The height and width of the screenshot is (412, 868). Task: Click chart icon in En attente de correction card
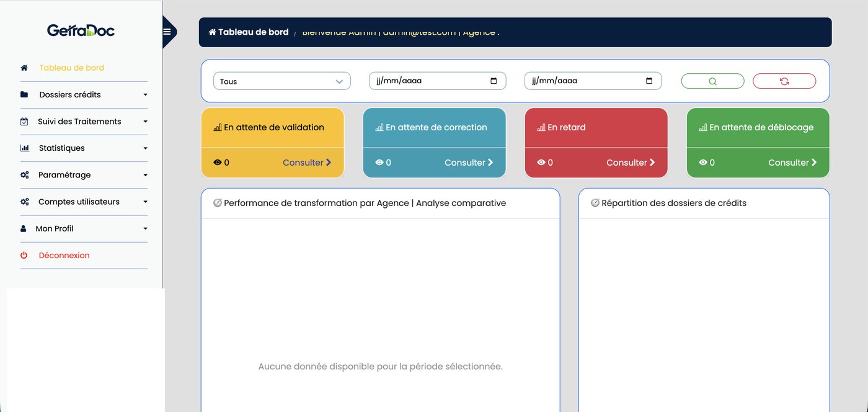point(379,127)
